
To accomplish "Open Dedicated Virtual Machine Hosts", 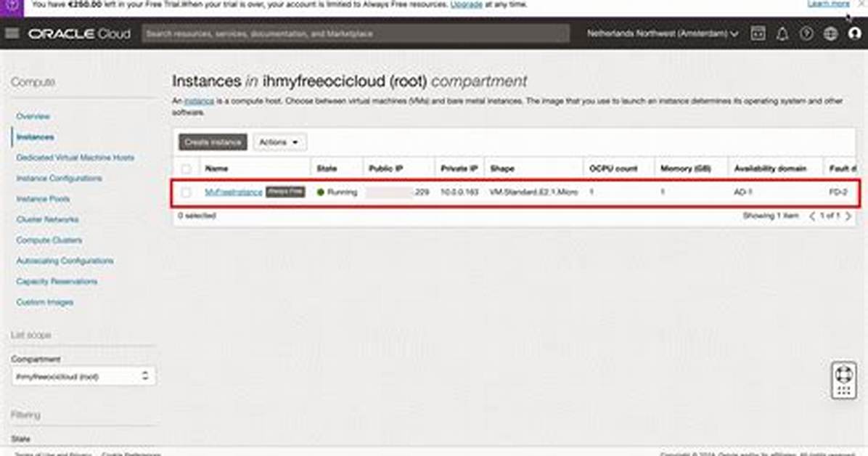I will click(75, 158).
